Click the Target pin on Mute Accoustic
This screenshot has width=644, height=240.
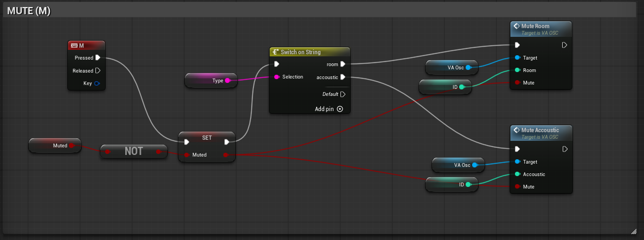click(x=518, y=161)
